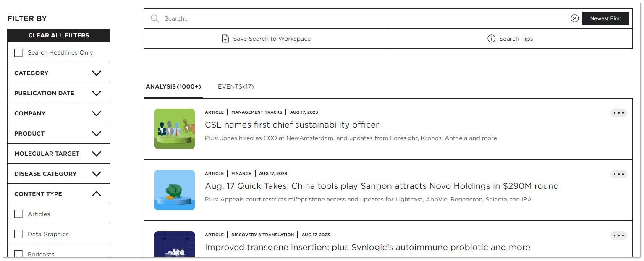
Task: Switch to the Analysis (1000+) tab
Action: (173, 86)
